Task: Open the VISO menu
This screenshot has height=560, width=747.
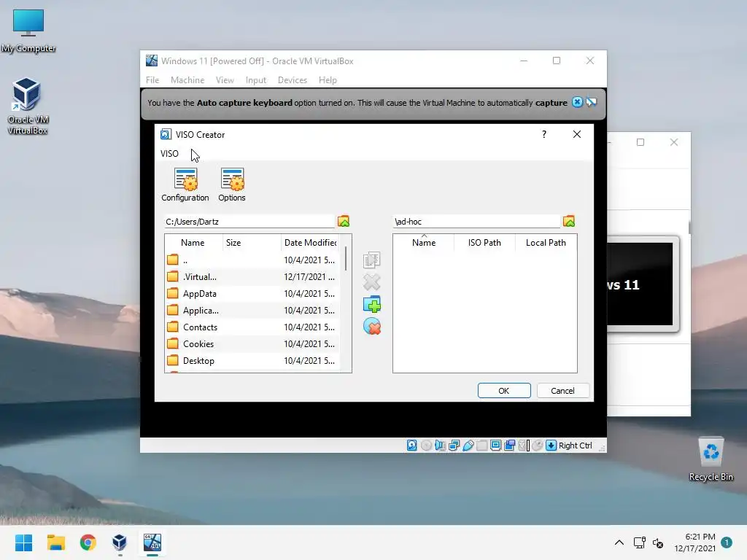Action: (x=169, y=154)
